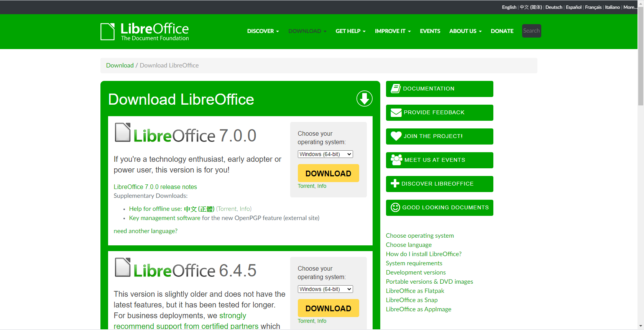Expand the Get Help menu
The height and width of the screenshot is (332, 644).
351,31
